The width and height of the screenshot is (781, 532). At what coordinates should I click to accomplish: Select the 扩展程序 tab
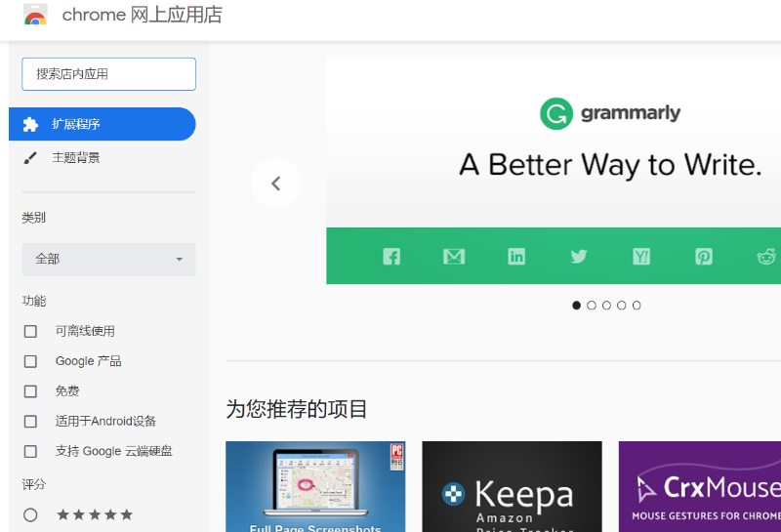[x=103, y=124]
